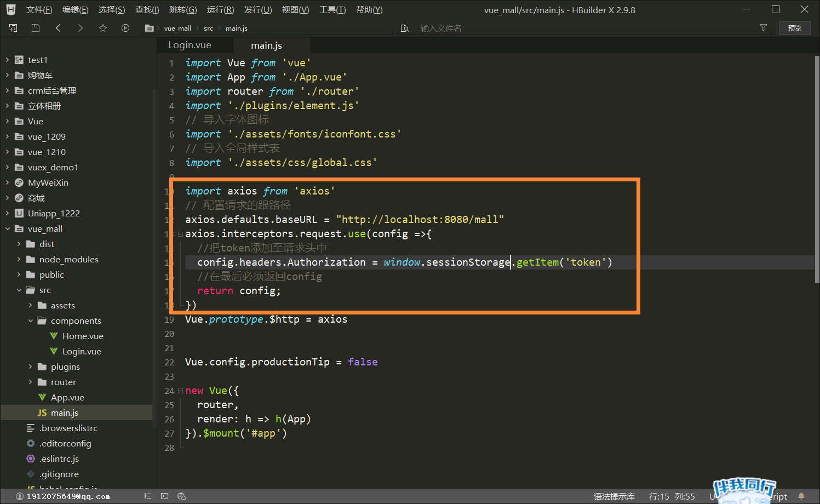The height and width of the screenshot is (504, 820).
Task: Click the star bookmark icon
Action: [103, 28]
